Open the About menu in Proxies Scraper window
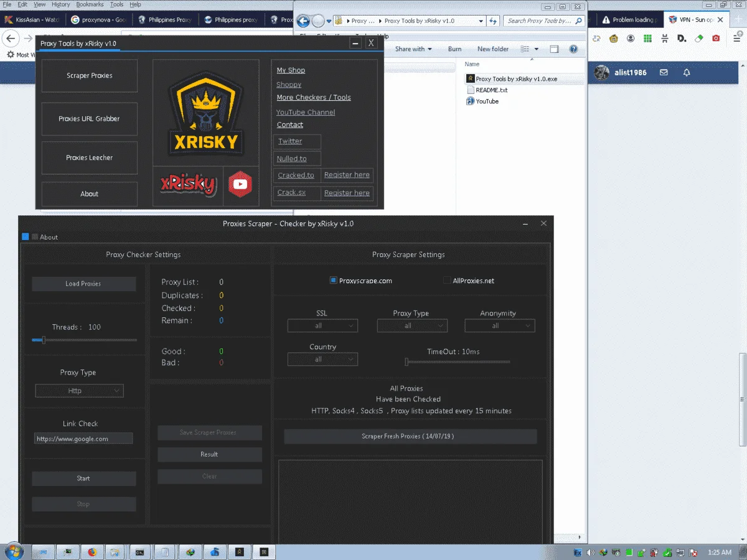Image resolution: width=747 pixels, height=560 pixels. click(x=49, y=237)
